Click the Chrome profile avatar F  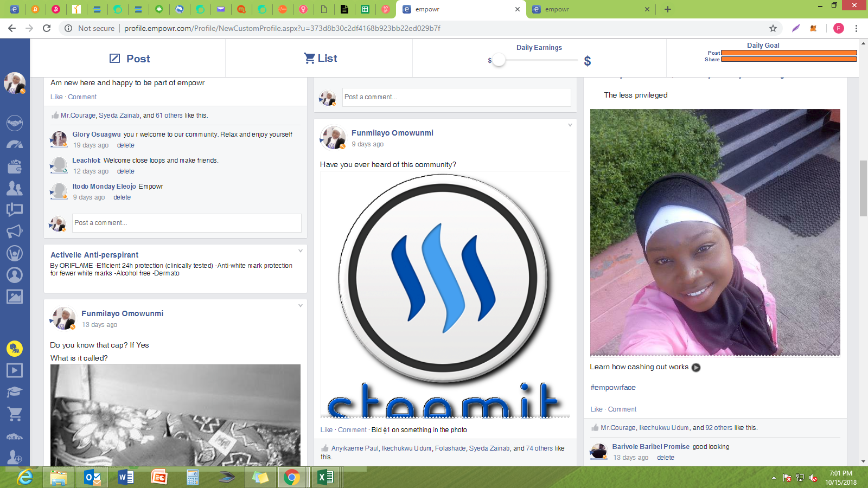pos(839,28)
